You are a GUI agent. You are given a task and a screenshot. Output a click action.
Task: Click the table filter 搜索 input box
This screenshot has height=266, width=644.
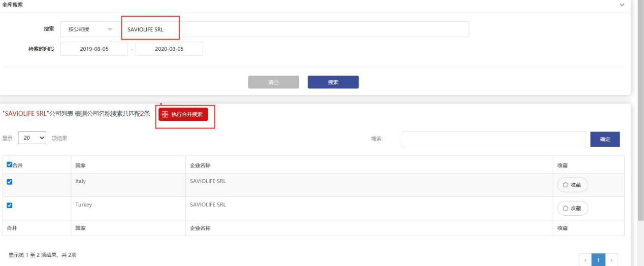494,139
